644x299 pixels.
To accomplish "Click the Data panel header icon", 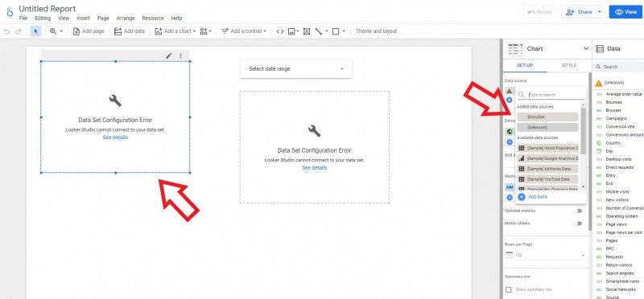I will click(600, 48).
